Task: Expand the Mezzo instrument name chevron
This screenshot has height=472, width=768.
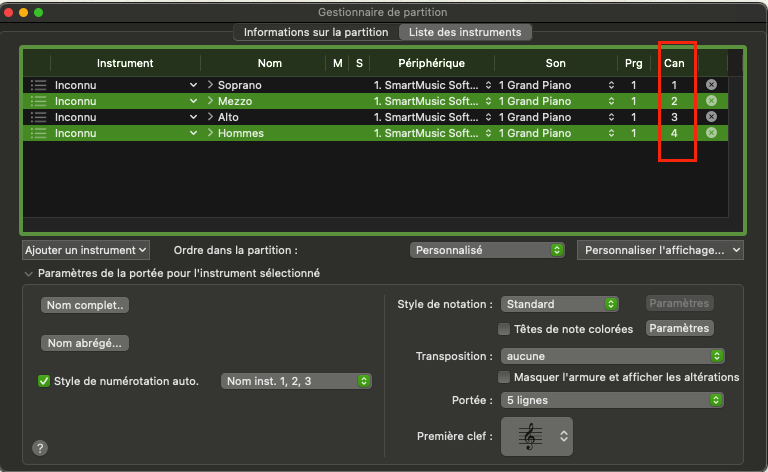Action: pyautogui.click(x=211, y=101)
